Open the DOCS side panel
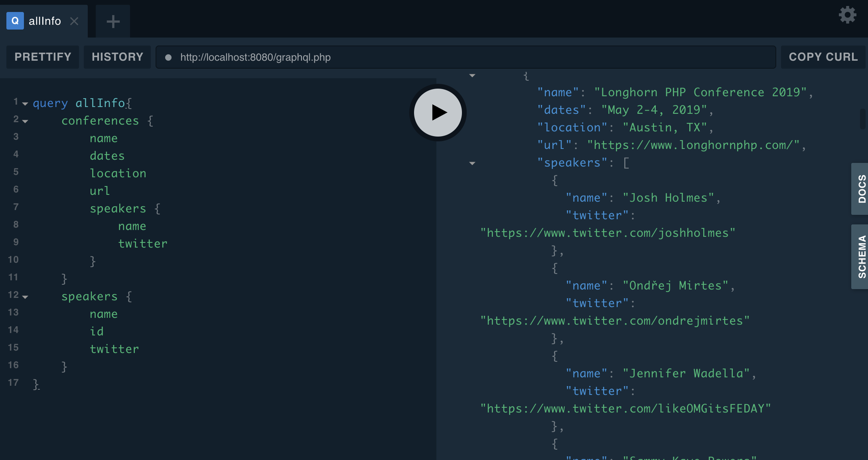This screenshot has height=460, width=868. (861, 188)
